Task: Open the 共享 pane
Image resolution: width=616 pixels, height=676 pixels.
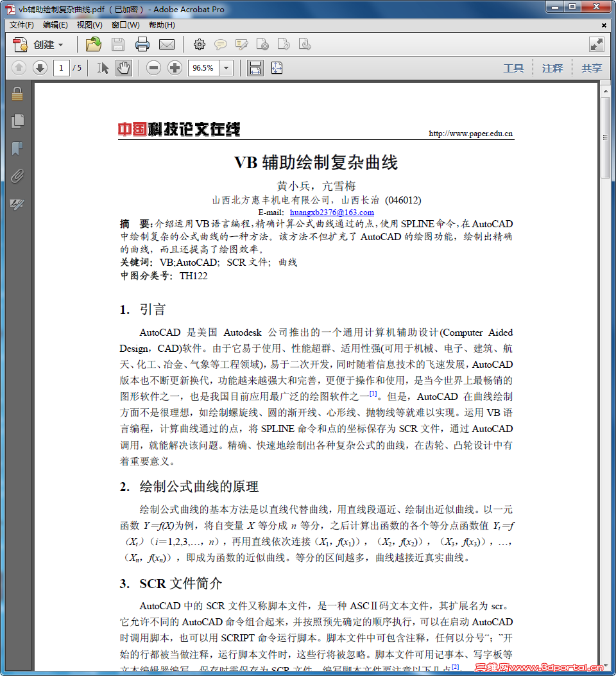Action: click(592, 68)
